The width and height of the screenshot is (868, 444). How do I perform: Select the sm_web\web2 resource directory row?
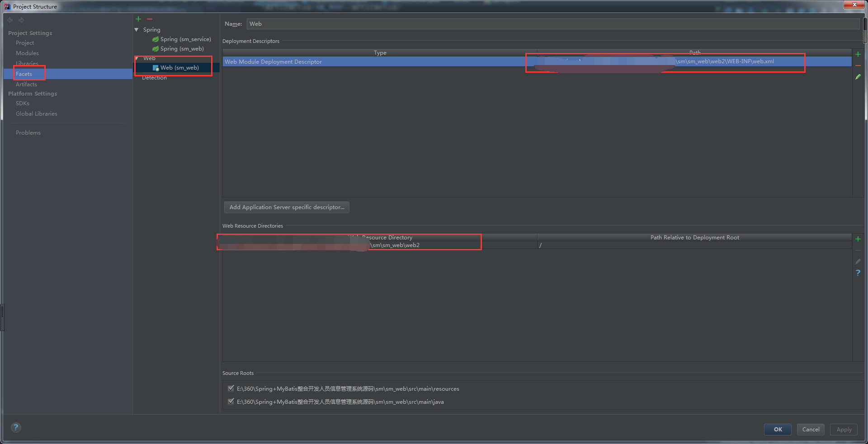pos(380,245)
